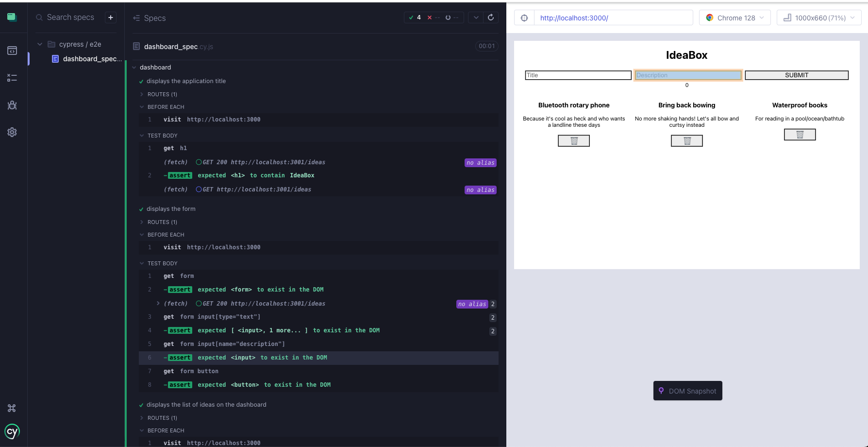This screenshot has width=868, height=447.
Task: Open the 1000x660 viewport size dropdown
Action: point(818,17)
